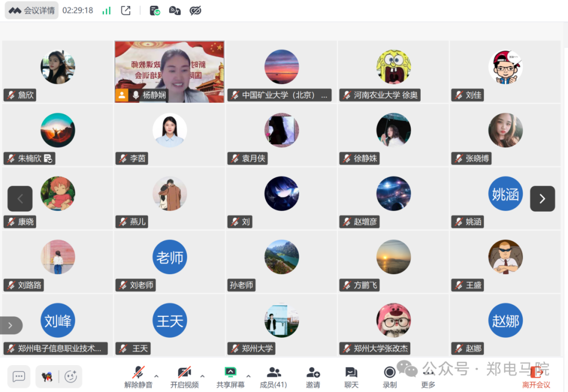The width and height of the screenshot is (568, 392).
Task: Open the emoji reaction smiley icon
Action: pyautogui.click(x=70, y=376)
